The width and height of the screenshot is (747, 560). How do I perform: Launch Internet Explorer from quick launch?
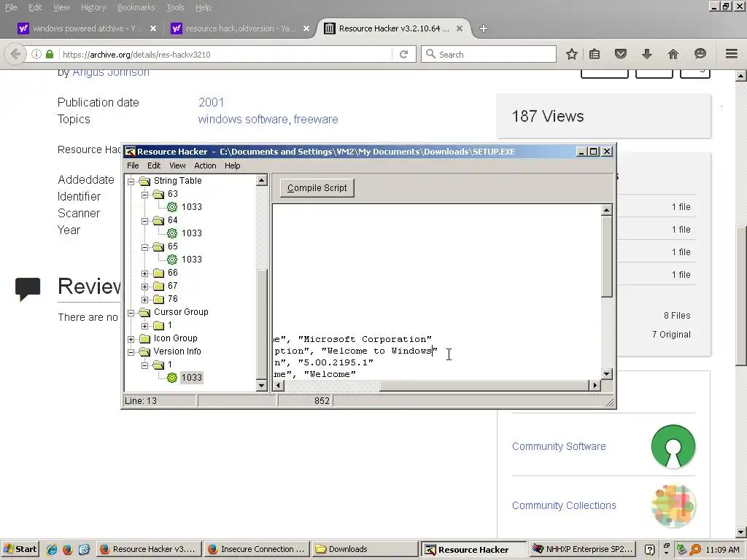click(52, 550)
